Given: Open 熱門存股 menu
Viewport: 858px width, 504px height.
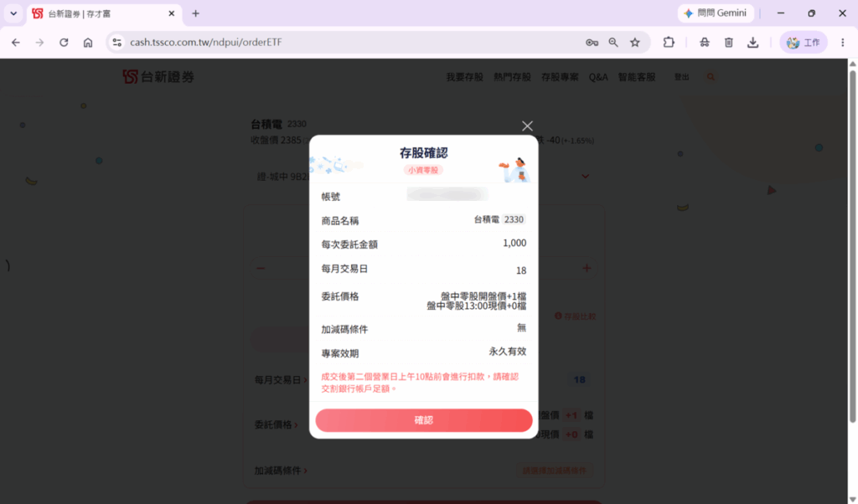Looking at the screenshot, I should (512, 77).
